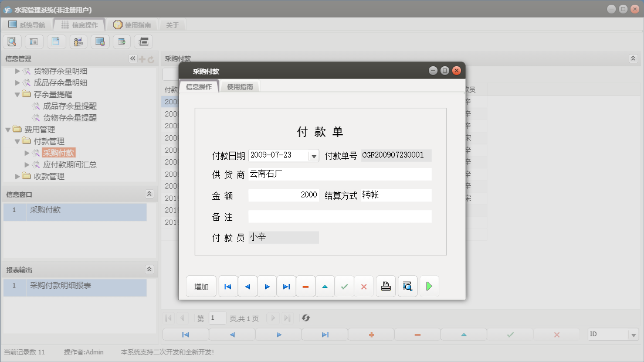Click the red delete-record minus icon in the dialog
The width and height of the screenshot is (644, 362).
point(306,286)
